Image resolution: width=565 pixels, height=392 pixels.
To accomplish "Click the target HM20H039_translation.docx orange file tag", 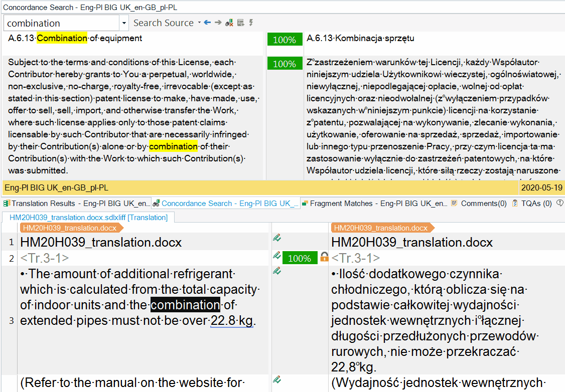I will pos(382,228).
